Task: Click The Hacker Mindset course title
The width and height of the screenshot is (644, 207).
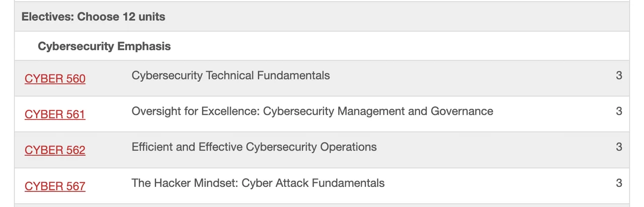Action: point(258,183)
